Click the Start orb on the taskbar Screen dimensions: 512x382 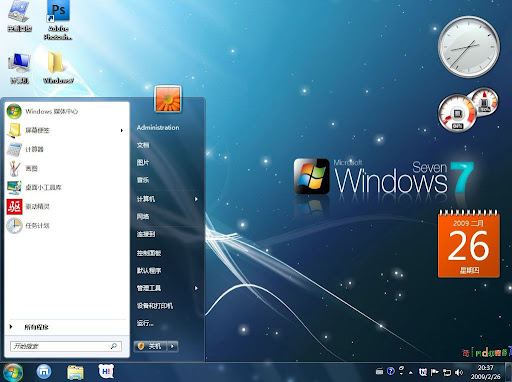(13, 372)
